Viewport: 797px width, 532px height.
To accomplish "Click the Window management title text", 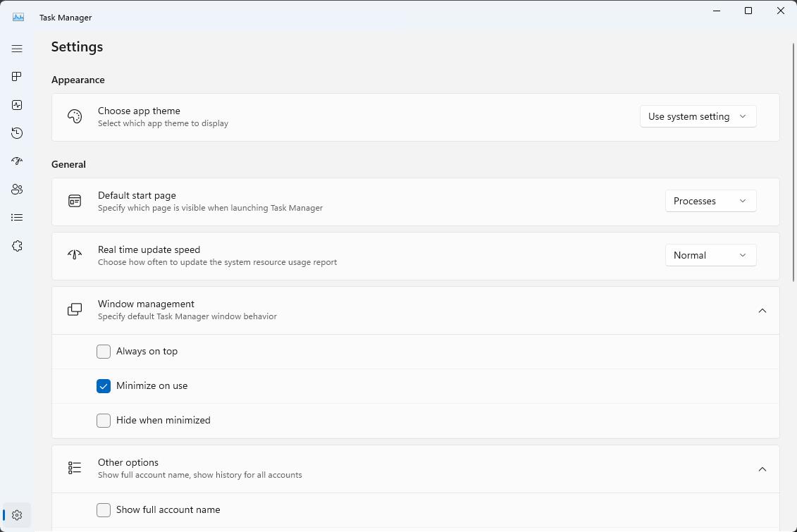I will (x=146, y=304).
